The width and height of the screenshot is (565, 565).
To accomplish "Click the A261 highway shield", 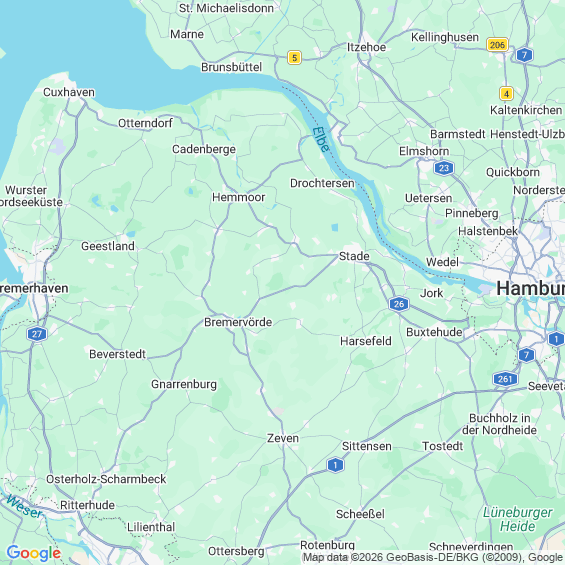I will (505, 379).
